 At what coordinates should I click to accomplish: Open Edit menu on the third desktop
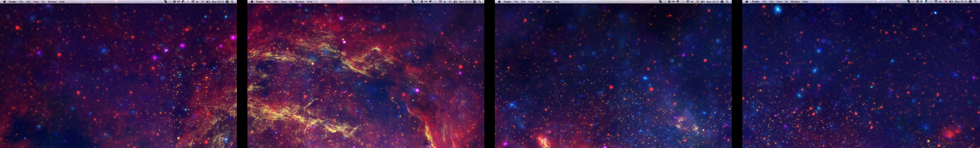(523, 2)
